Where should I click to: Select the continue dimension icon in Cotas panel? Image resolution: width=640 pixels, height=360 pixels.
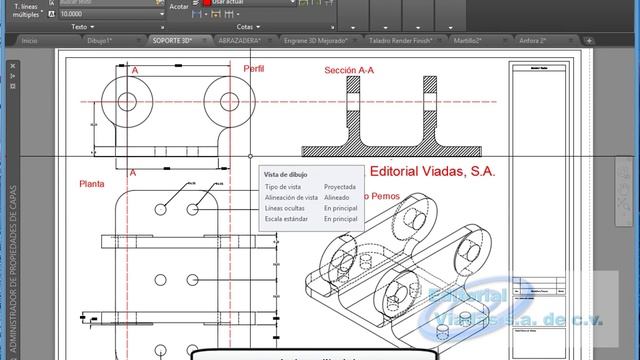pyautogui.click(x=216, y=14)
